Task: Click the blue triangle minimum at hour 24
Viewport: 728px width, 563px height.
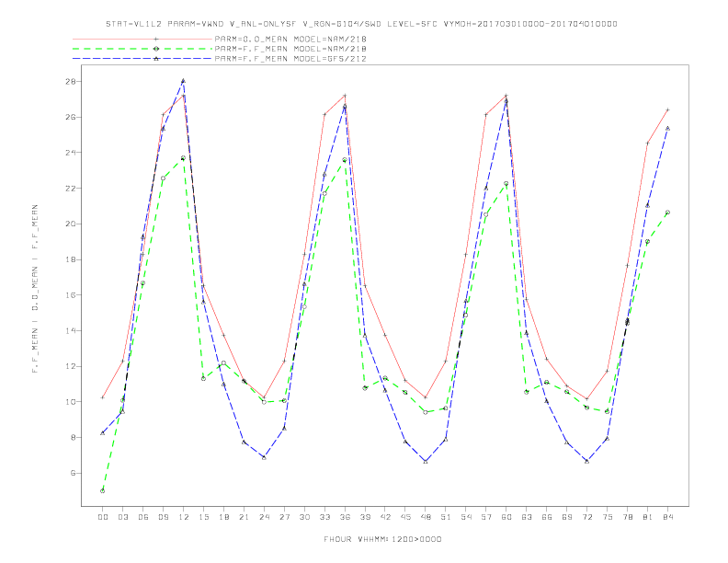Action: click(264, 457)
